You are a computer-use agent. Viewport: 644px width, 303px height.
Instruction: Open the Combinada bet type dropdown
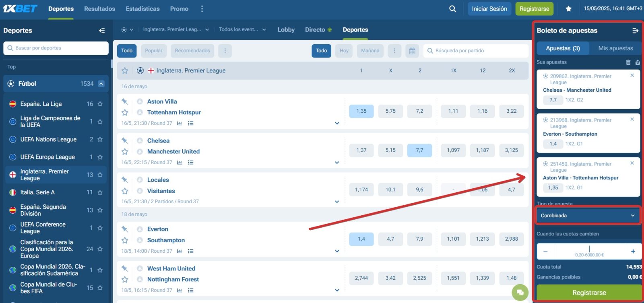pyautogui.click(x=588, y=216)
